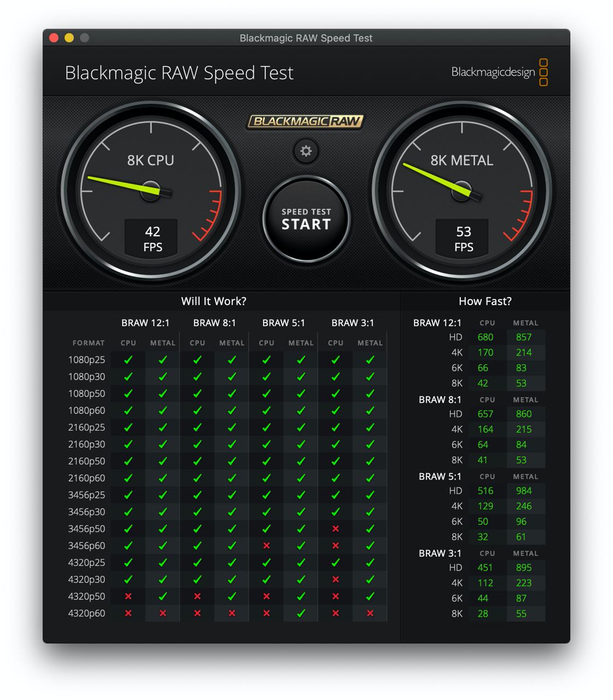Select the BRAW 8:1 HD METAL value 860
This screenshot has width=613, height=700.
(524, 414)
